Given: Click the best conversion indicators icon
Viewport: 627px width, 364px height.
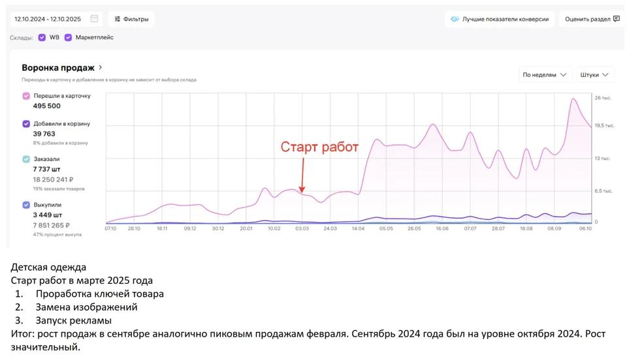Looking at the screenshot, I should [x=455, y=19].
